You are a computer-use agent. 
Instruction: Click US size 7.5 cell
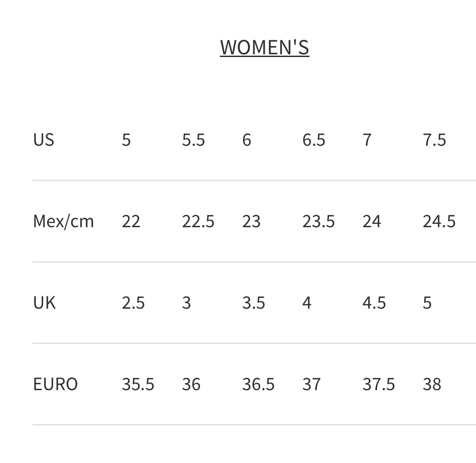434,140
